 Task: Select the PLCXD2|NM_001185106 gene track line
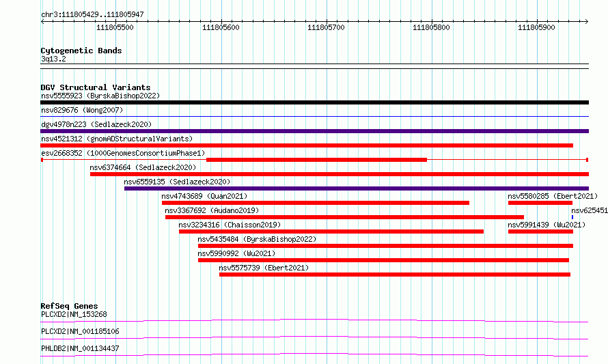[x=314, y=337]
